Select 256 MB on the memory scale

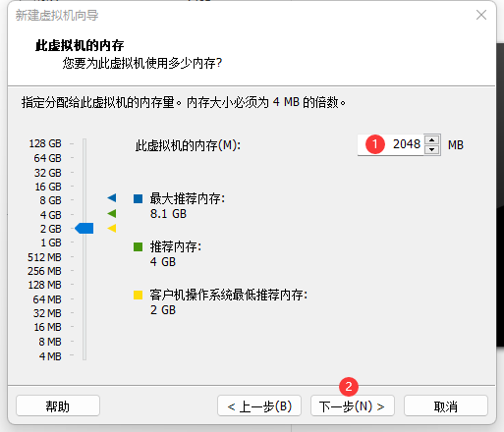point(44,271)
